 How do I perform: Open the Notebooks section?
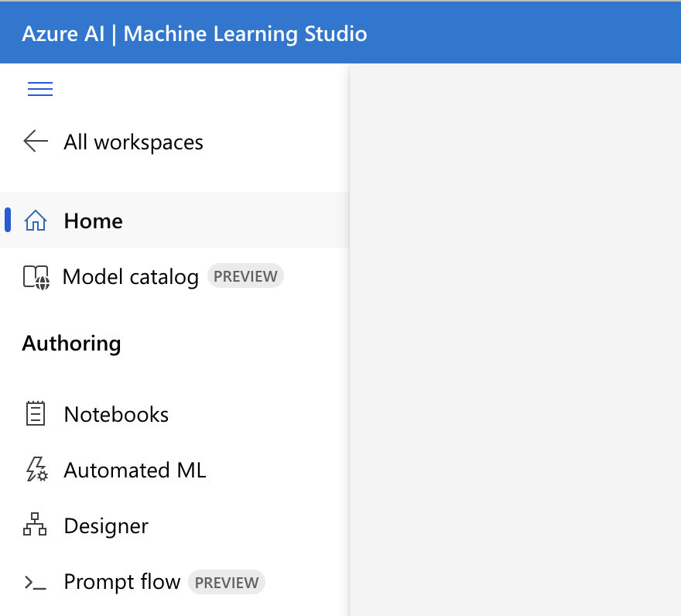[x=116, y=413]
